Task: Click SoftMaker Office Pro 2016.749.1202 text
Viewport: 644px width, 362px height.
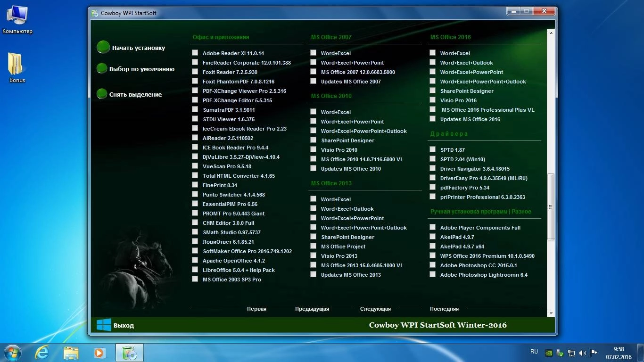Action: pos(247,251)
